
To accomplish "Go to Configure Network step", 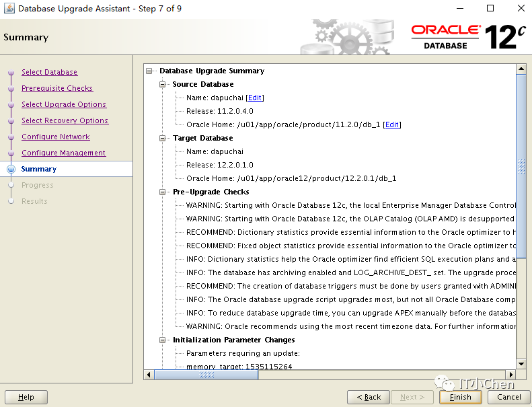I will [56, 137].
